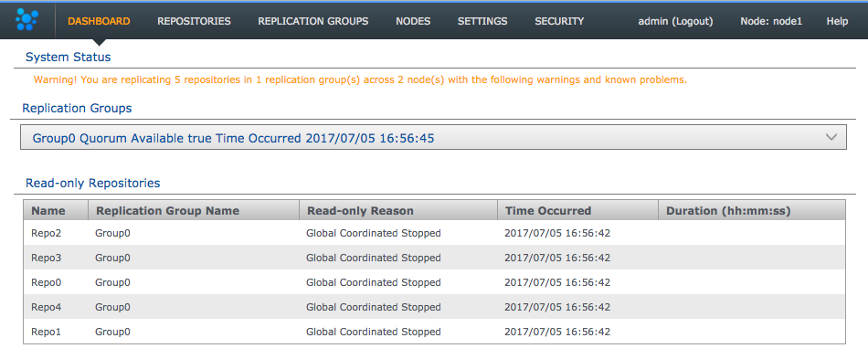This screenshot has height=359, width=868.
Task: Navigate to the Security section
Action: [x=559, y=21]
